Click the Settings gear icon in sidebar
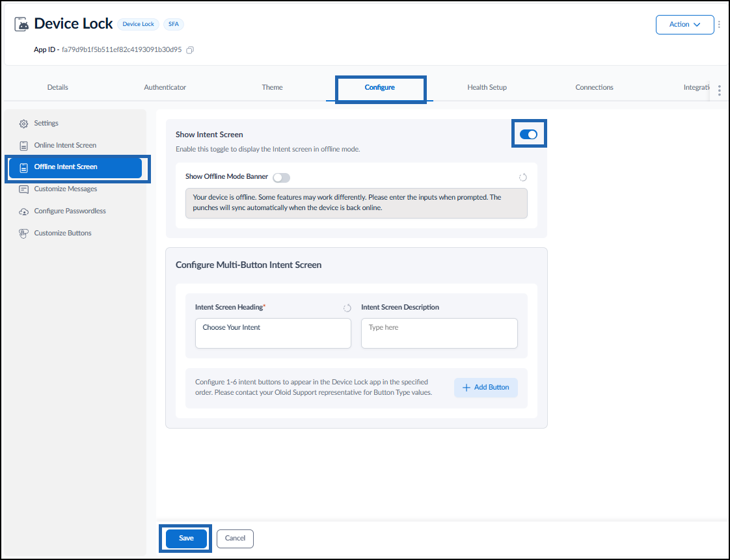Screen dimensions: 730x560 click(x=23, y=124)
